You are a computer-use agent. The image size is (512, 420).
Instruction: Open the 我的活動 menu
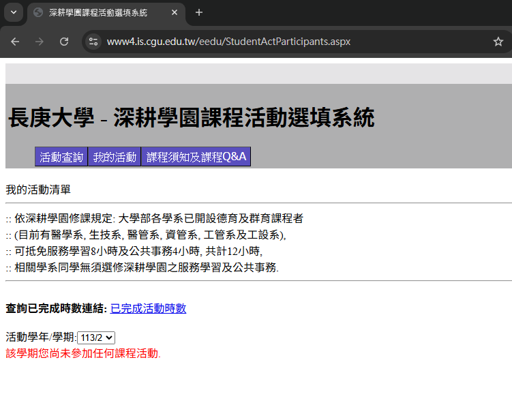[x=115, y=157]
